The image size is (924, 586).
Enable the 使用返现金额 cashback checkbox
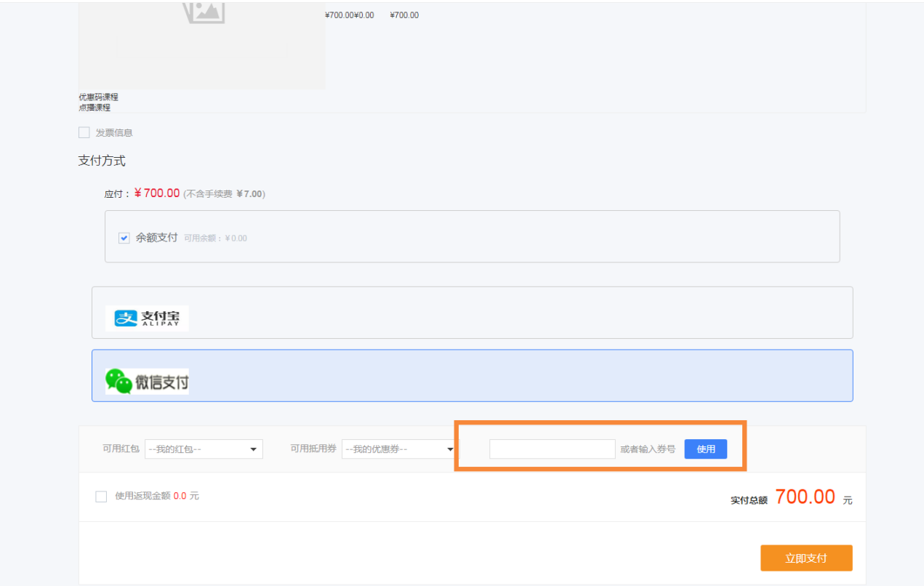click(101, 497)
